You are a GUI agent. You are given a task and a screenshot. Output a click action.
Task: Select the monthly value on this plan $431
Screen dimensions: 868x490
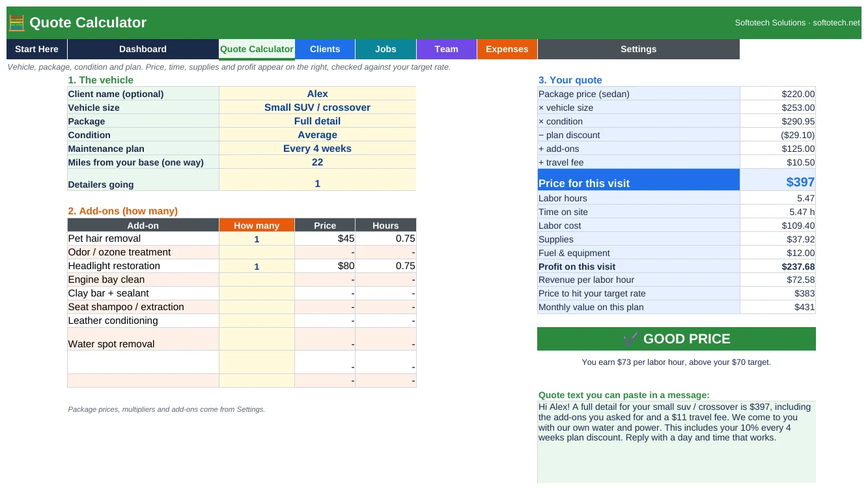click(777, 307)
